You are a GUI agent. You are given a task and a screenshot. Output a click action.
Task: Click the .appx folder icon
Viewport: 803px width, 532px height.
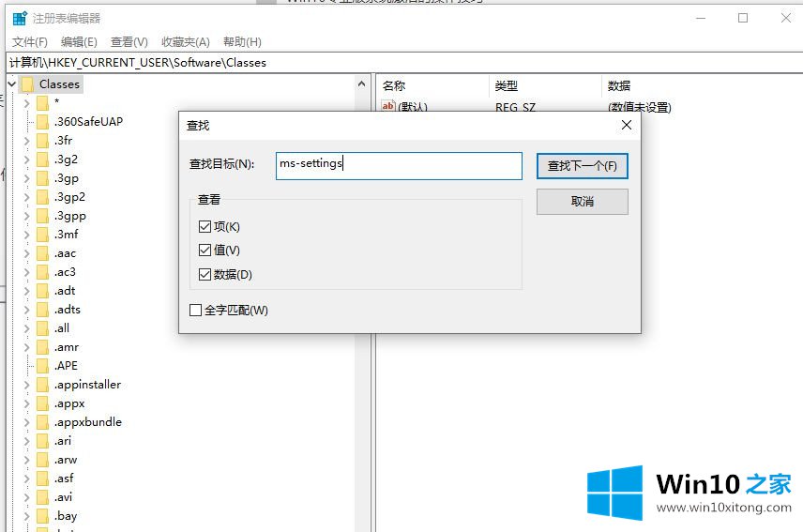42,403
